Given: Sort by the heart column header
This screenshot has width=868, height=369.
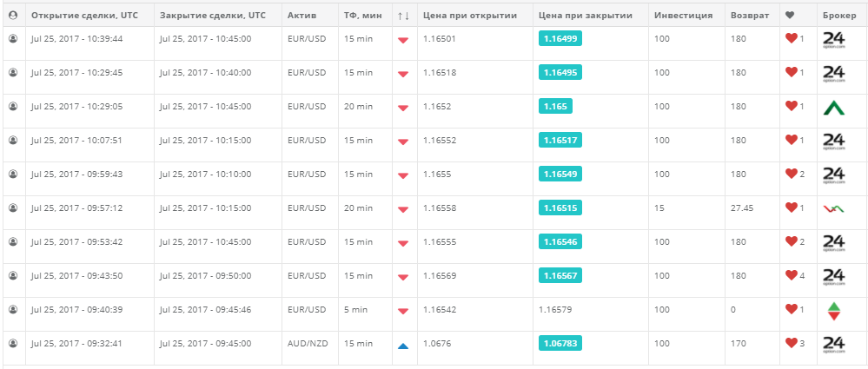Looking at the screenshot, I should pos(790,16).
